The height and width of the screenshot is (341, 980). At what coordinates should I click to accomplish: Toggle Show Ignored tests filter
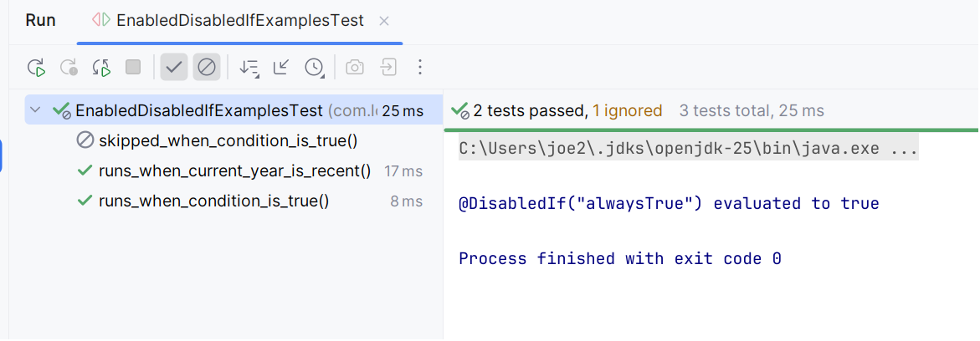207,68
